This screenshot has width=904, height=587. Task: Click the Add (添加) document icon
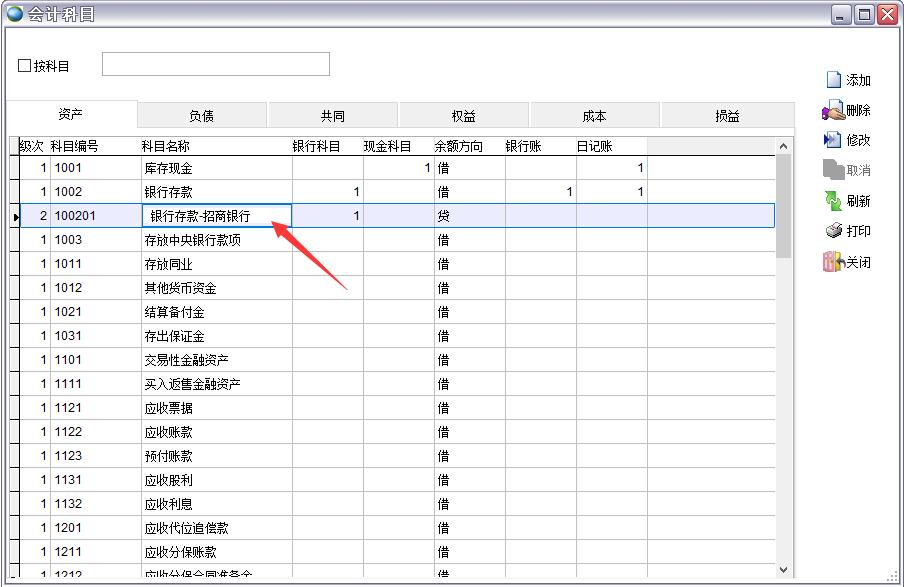tap(833, 80)
